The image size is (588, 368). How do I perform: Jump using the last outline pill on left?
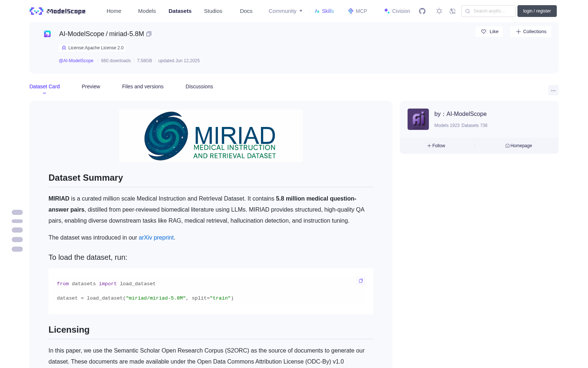click(x=17, y=249)
